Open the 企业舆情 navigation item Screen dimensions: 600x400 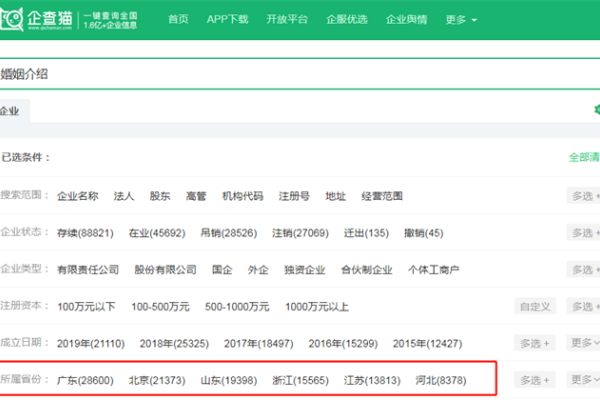(x=406, y=19)
